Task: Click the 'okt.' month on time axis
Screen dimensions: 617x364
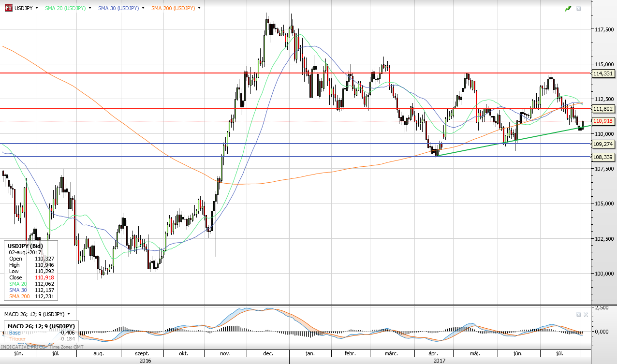Action: (x=183, y=353)
